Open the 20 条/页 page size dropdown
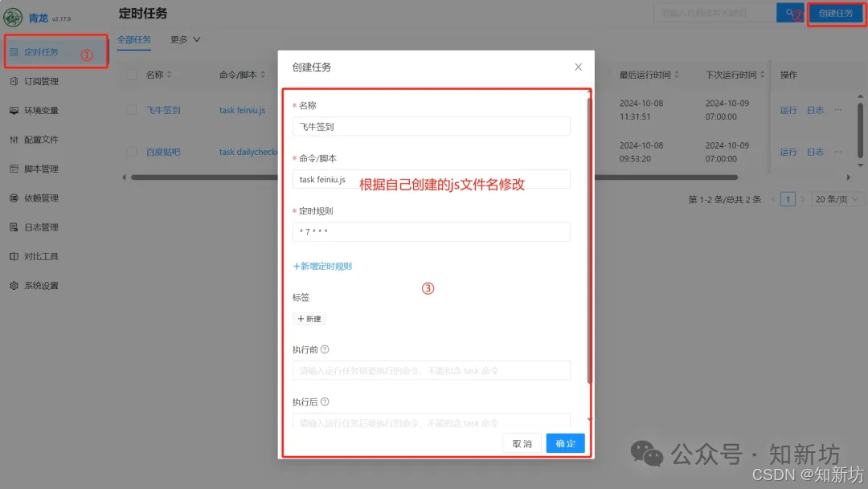 point(837,199)
